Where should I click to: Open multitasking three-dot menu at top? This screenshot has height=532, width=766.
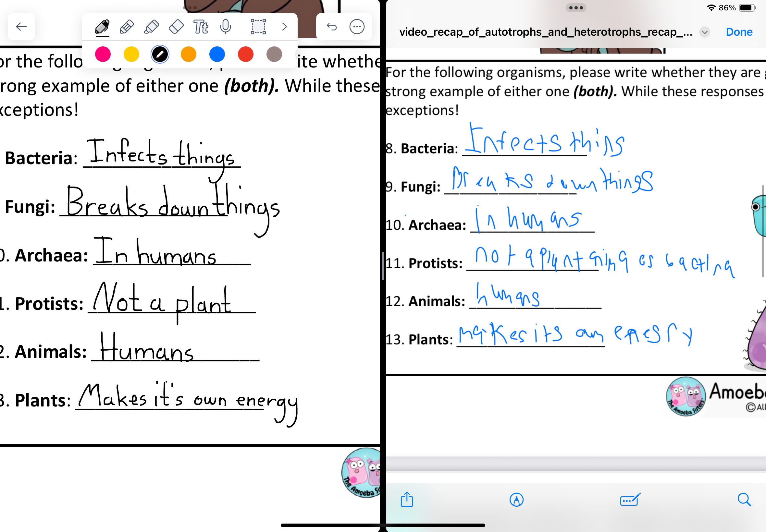(575, 8)
